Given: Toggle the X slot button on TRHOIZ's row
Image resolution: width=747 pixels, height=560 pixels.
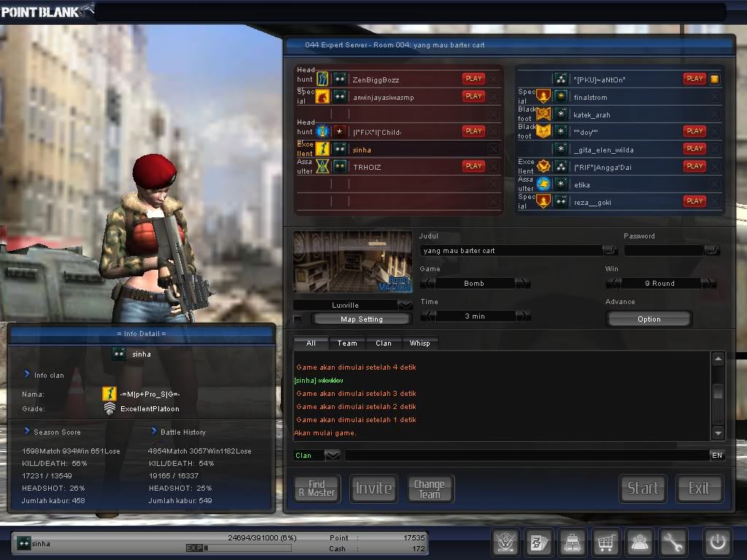Looking at the screenshot, I should coord(494,167).
